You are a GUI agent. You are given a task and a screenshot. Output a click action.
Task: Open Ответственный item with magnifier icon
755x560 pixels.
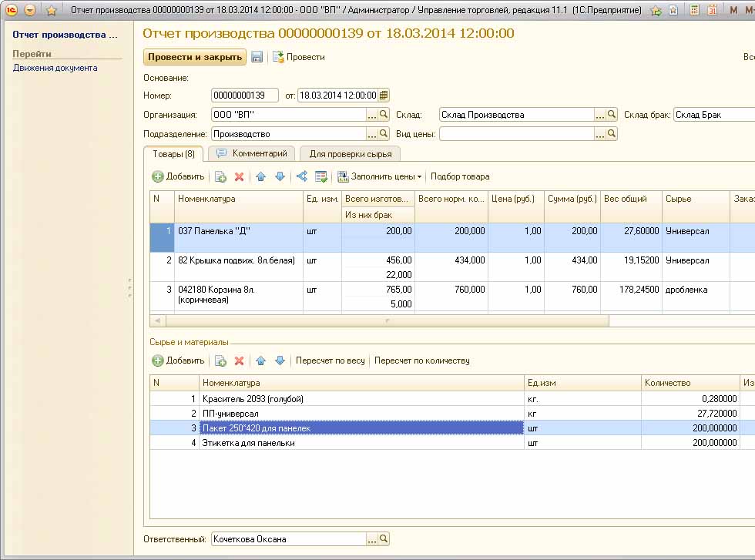tap(384, 539)
